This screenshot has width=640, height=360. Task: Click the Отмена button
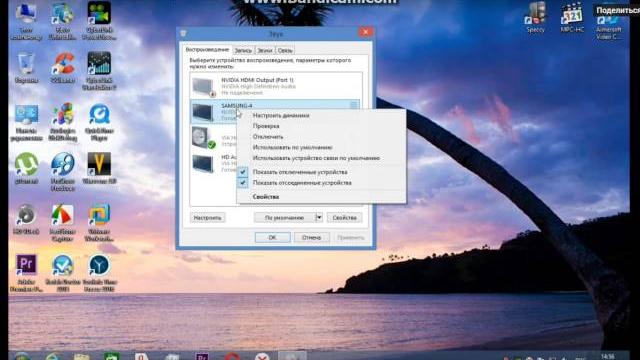coord(311,238)
